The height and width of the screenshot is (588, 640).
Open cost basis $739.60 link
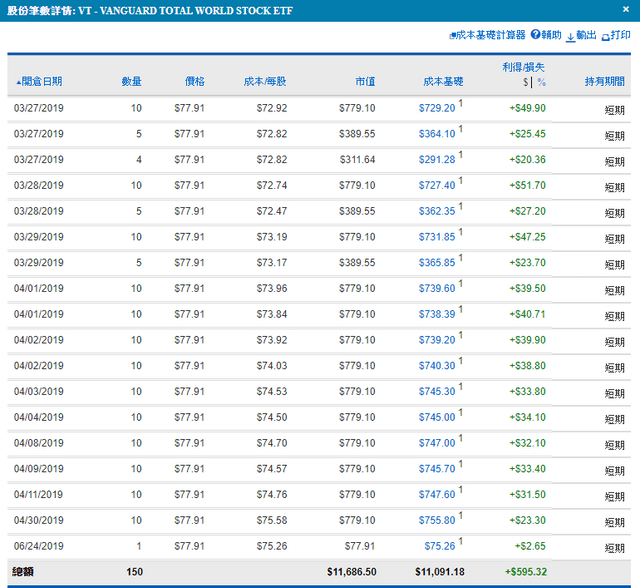(x=437, y=288)
